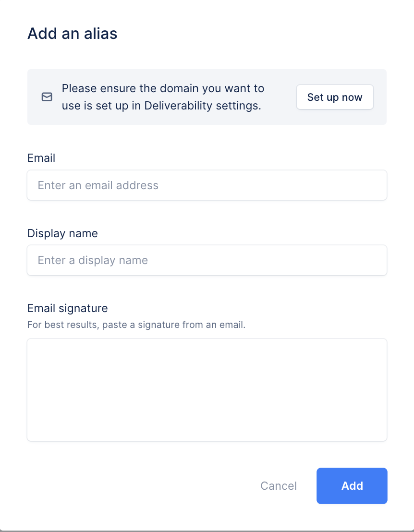Click the placeholder text 'Enter an email address'
This screenshot has width=414, height=532.
(98, 185)
